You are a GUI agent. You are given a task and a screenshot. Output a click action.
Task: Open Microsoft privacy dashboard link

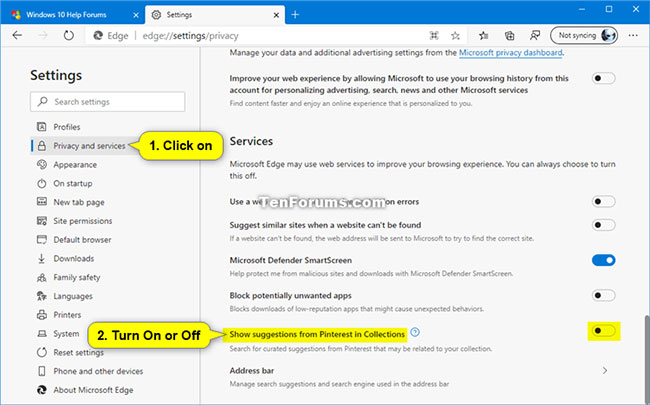(511, 53)
